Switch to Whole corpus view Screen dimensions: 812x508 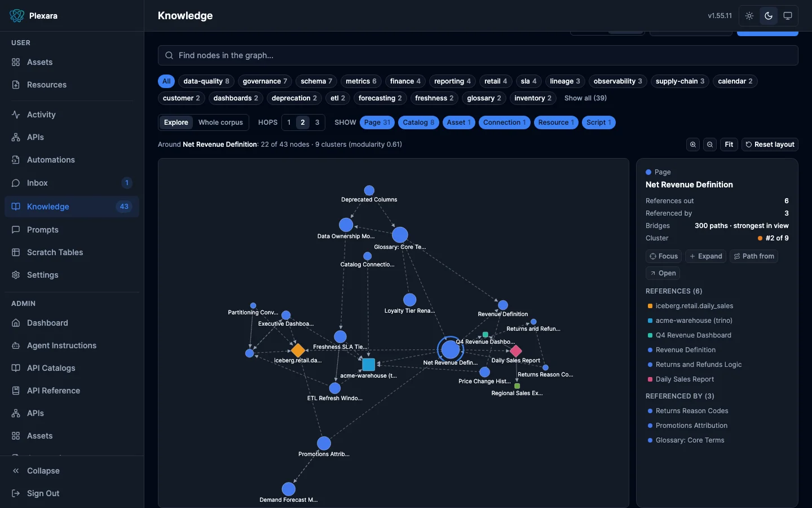tap(220, 122)
